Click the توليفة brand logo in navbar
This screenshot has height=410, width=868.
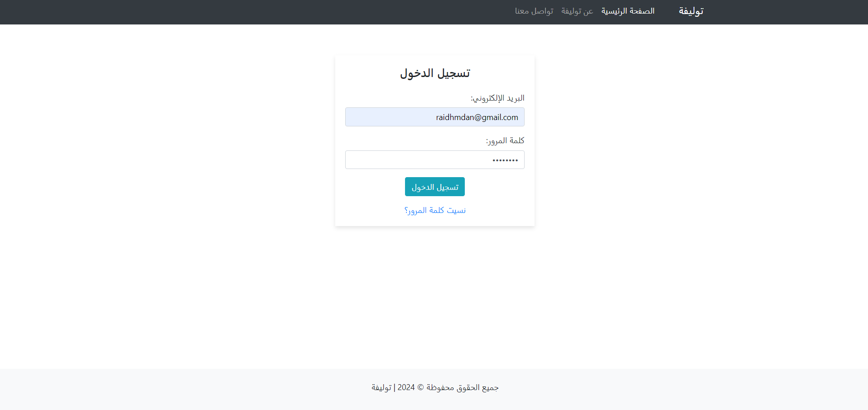[x=690, y=11]
